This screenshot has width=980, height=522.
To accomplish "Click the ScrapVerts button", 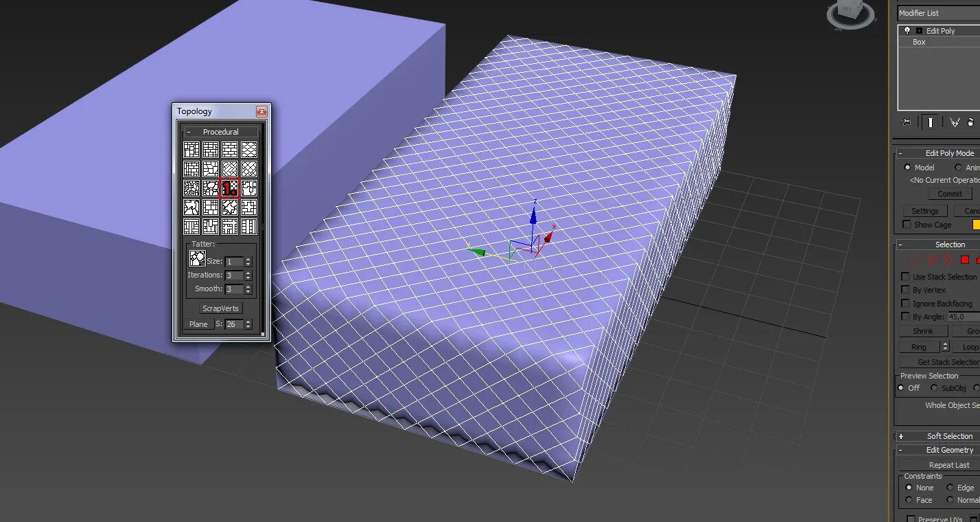I will pos(220,308).
